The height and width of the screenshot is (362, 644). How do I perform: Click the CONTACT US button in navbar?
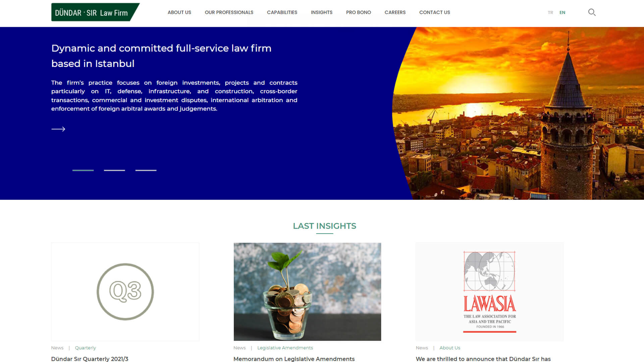[x=434, y=12]
